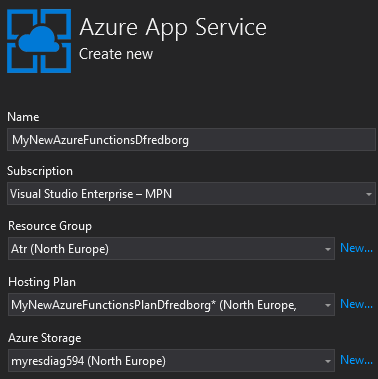378x379 pixels.
Task: Click New link beside Azure Storage
Action: click(356, 360)
